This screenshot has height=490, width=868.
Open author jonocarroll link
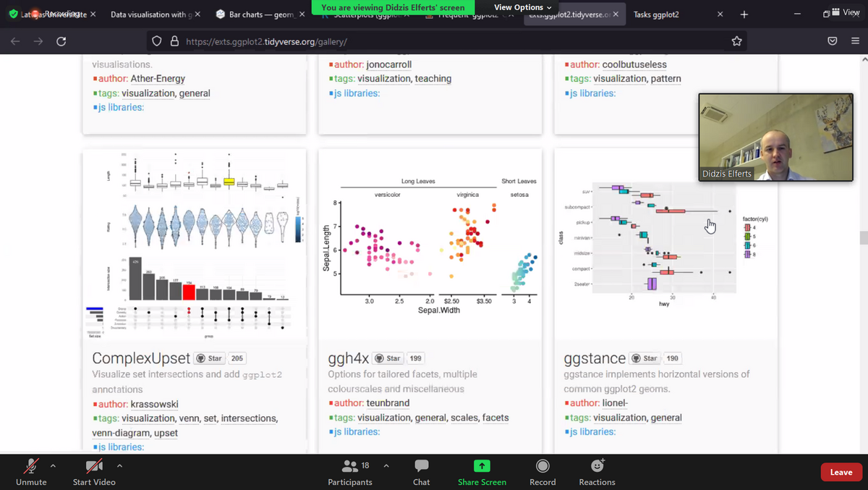point(389,64)
